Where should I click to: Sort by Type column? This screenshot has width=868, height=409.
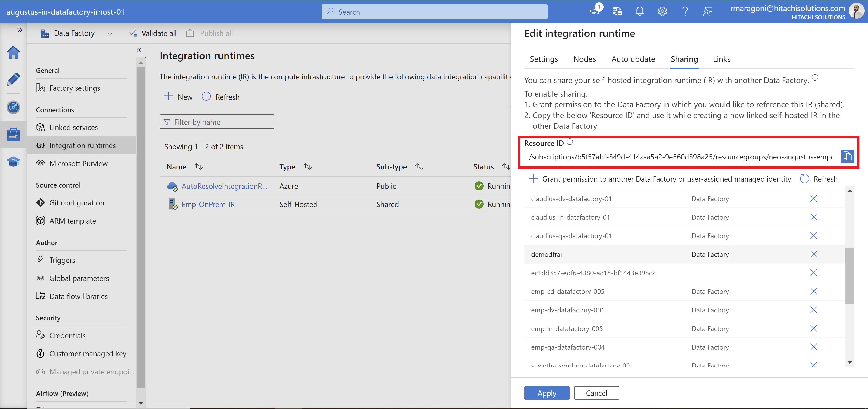[x=296, y=166]
